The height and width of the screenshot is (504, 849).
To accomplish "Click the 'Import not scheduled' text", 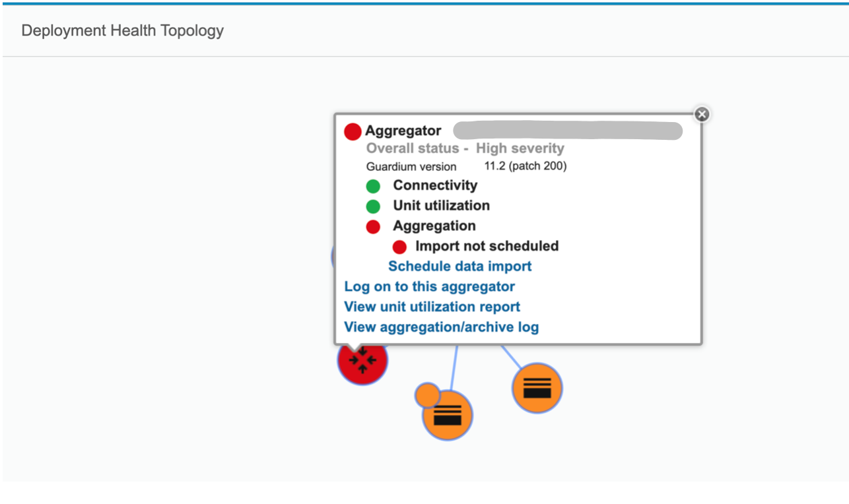I will (487, 246).
